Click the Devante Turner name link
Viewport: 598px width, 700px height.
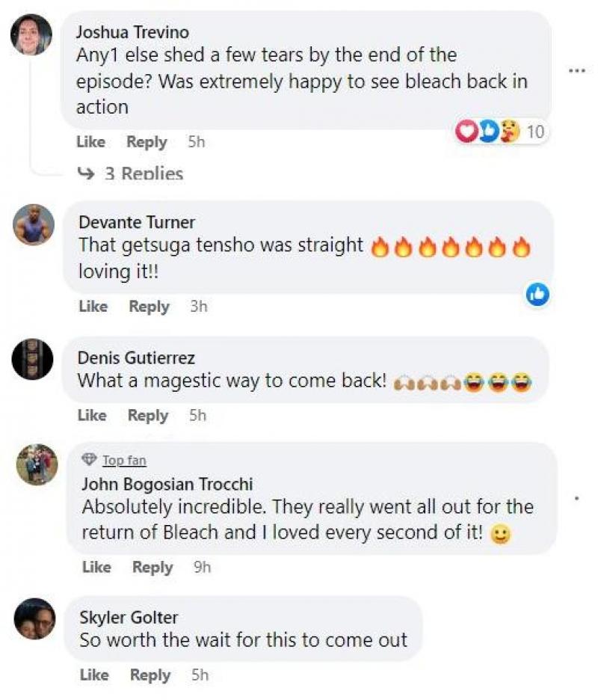click(x=137, y=222)
